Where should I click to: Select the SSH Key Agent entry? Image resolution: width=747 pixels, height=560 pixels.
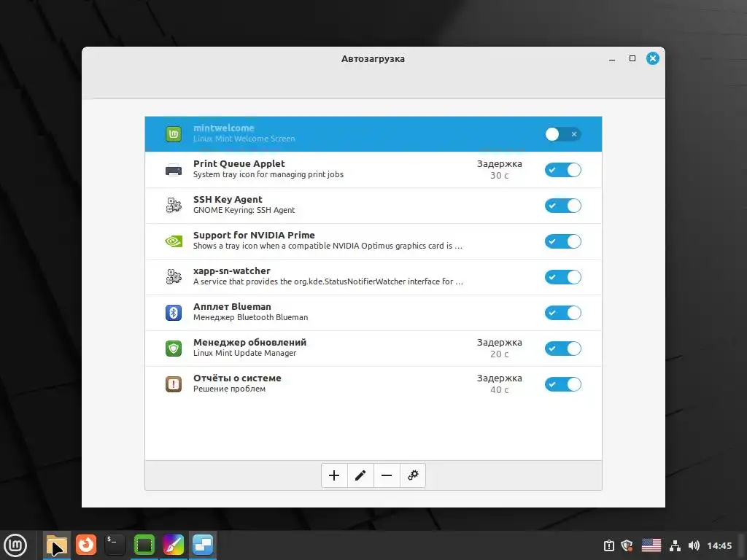pyautogui.click(x=373, y=206)
